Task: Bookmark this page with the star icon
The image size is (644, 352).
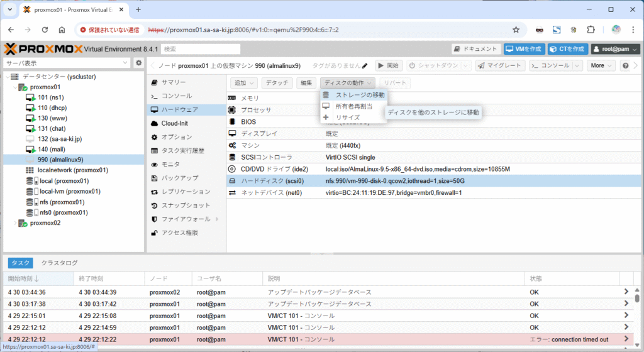Action: 516,30
